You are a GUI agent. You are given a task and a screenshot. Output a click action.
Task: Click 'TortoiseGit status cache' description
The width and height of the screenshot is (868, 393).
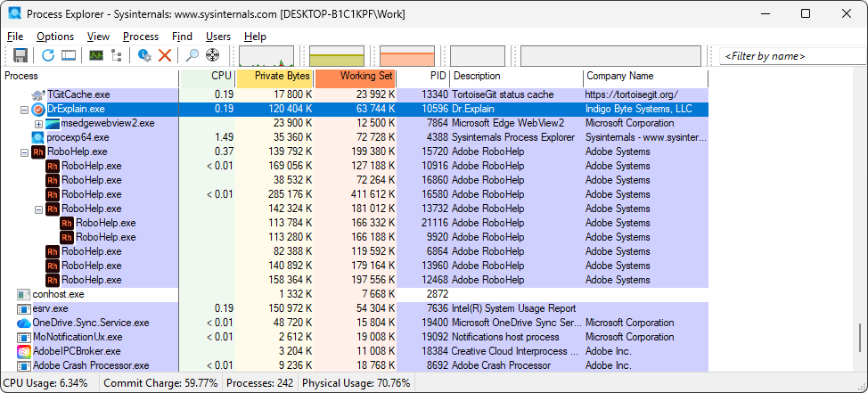click(503, 94)
